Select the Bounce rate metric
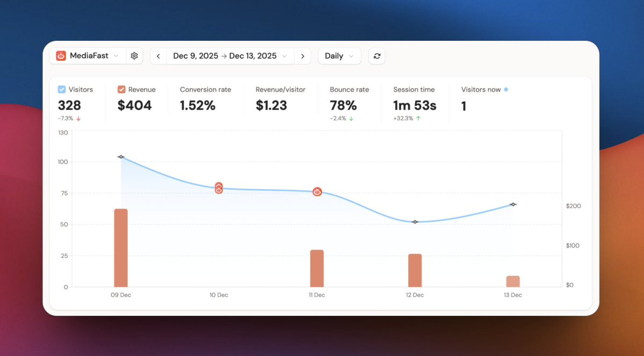Viewport: 644px width, 356px height. pos(350,90)
